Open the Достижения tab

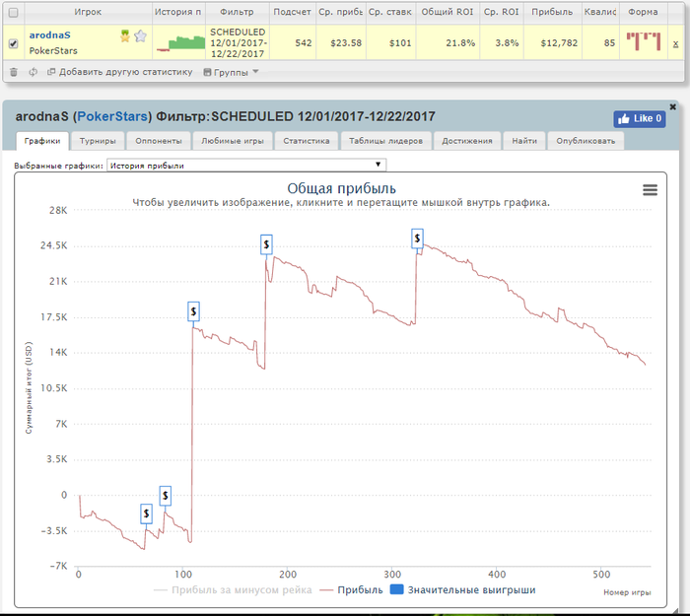[x=467, y=141]
